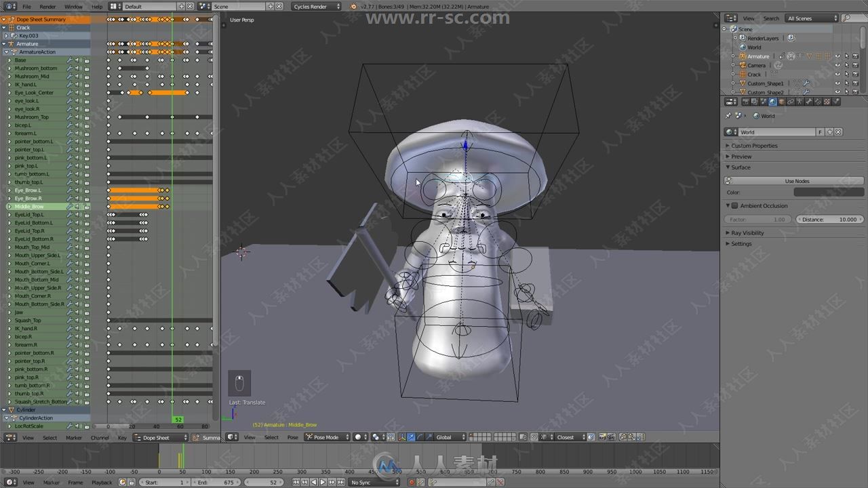Open the Texture checkerboard properties tab
Viewport: 868px width, 488px height.
[x=827, y=102]
